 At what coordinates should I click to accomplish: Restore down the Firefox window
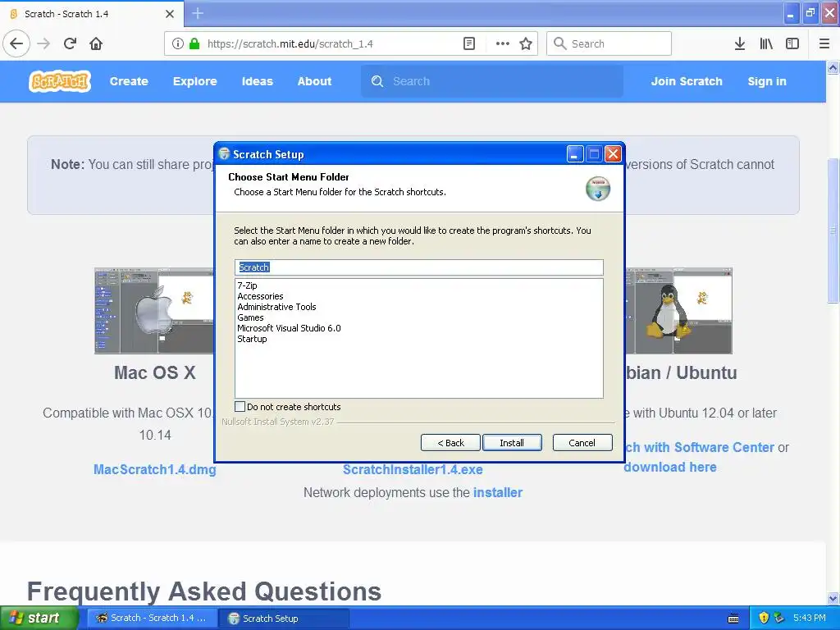[810, 13]
